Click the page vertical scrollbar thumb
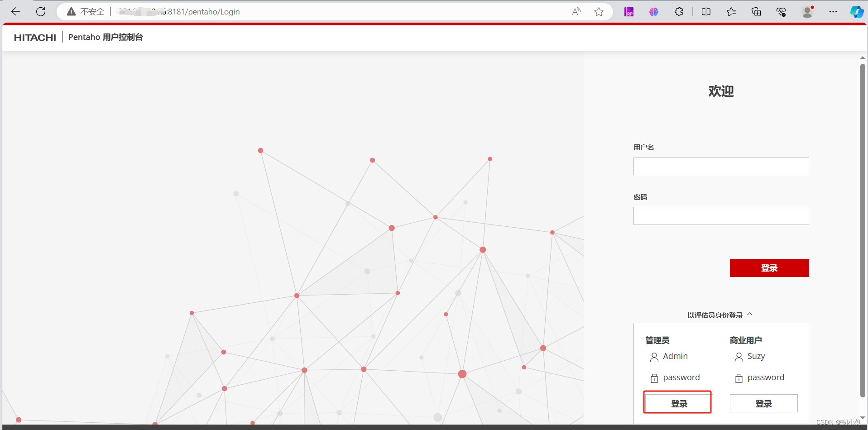This screenshot has height=430, width=868. pyautogui.click(x=863, y=231)
